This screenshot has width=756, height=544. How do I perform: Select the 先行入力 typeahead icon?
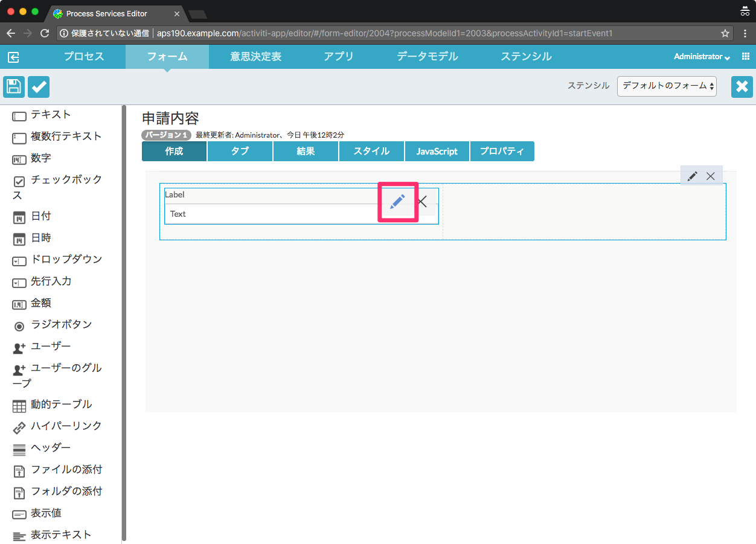19,283
